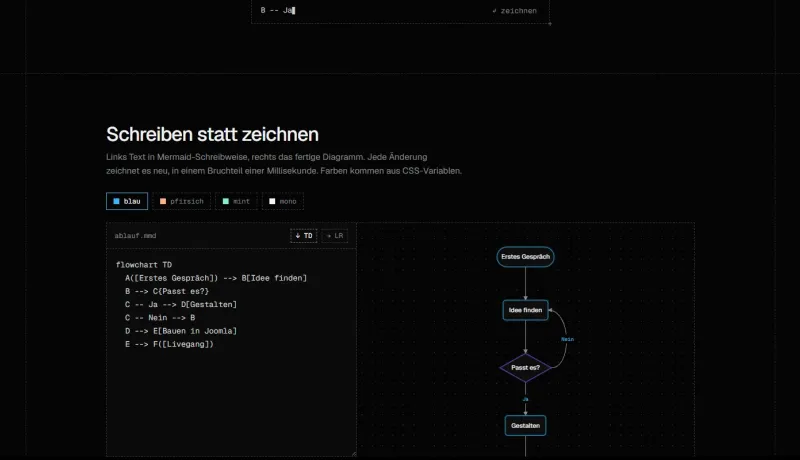This screenshot has width=800, height=460.
Task: Select the 'mint' color theme
Action: (236, 201)
